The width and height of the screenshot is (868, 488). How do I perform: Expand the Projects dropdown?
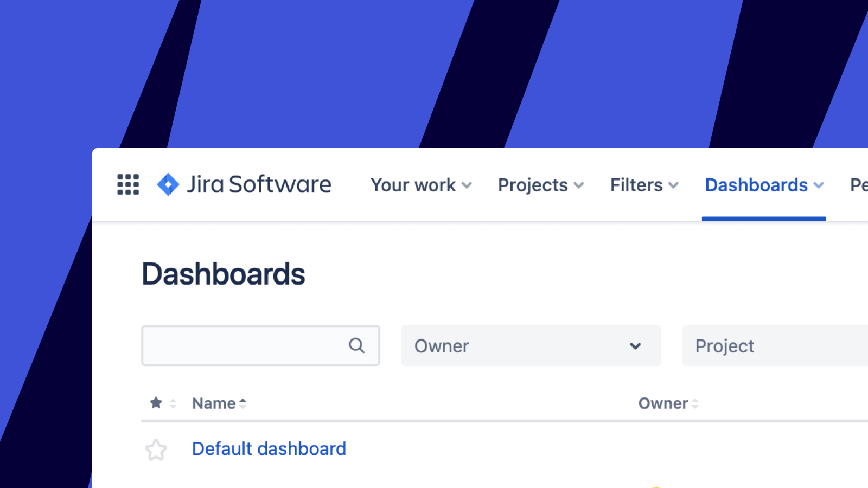click(x=540, y=185)
